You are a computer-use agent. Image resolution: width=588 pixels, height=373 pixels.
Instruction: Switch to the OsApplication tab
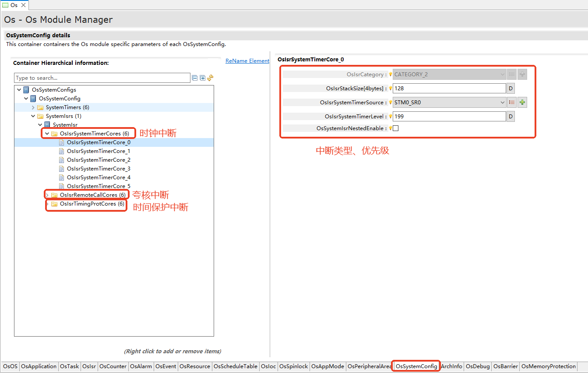coord(39,366)
